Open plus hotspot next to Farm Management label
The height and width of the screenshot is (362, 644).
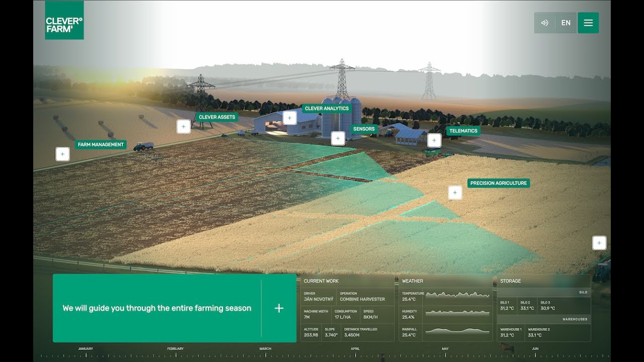tap(62, 154)
